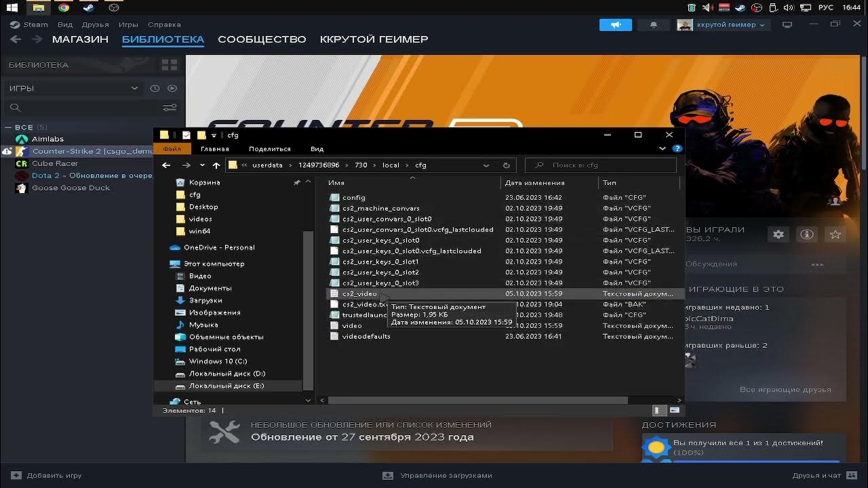Open Steam notifications bell
This screenshot has width=868, height=488.
click(654, 24)
